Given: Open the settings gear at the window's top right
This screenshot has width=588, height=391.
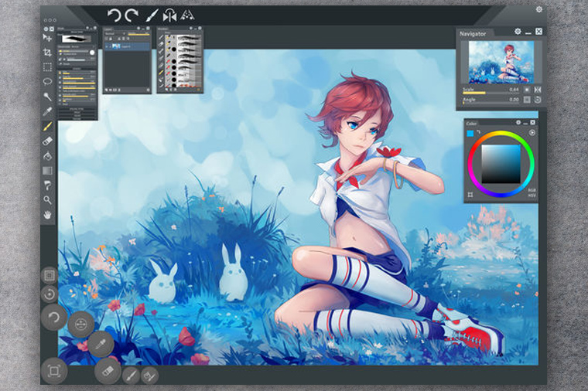Looking at the screenshot, I should (539, 9).
